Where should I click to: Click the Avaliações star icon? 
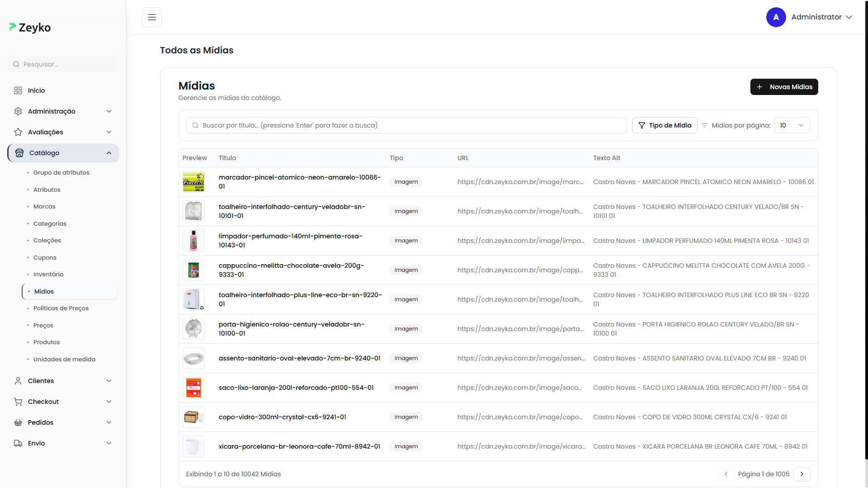pyautogui.click(x=18, y=132)
